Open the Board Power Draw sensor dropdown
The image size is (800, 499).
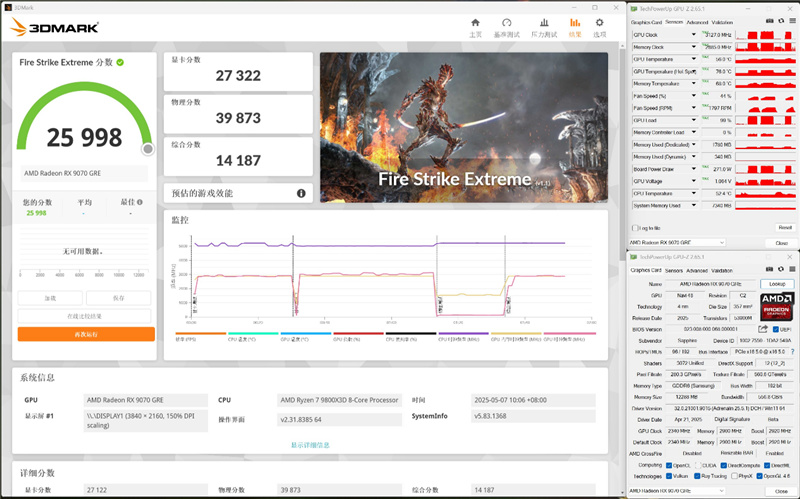click(694, 168)
